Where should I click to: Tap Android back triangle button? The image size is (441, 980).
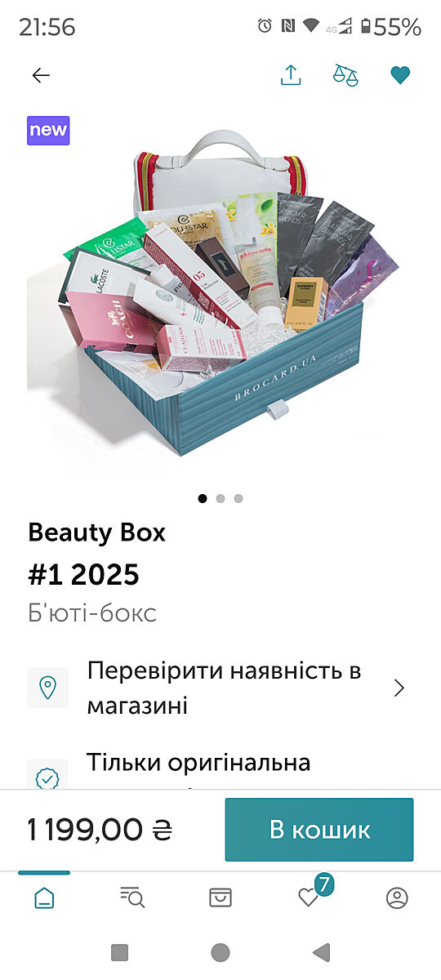tap(322, 952)
